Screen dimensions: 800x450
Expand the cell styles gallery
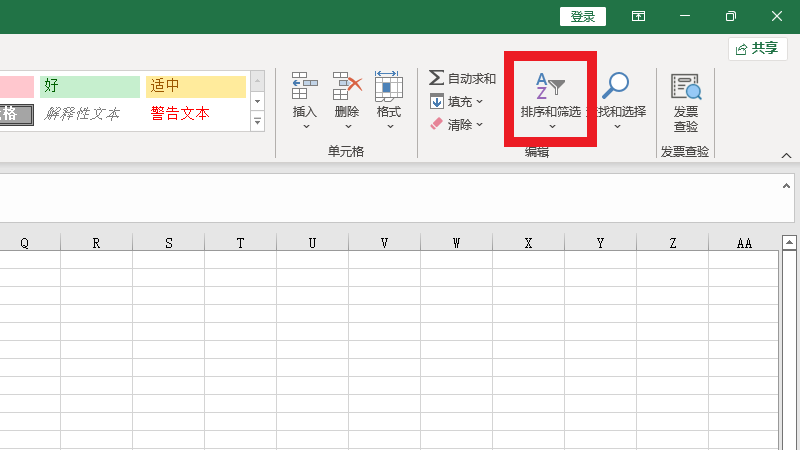[x=257, y=121]
